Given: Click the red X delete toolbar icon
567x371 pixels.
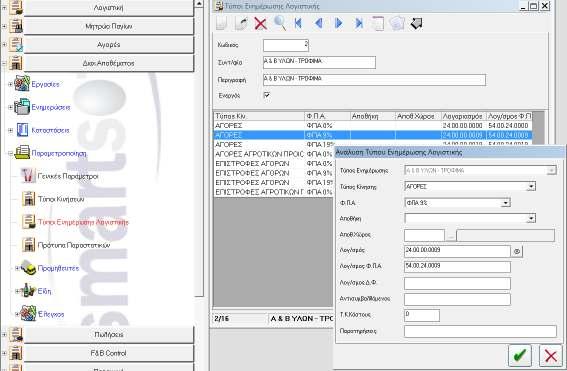Looking at the screenshot, I should click(x=260, y=24).
